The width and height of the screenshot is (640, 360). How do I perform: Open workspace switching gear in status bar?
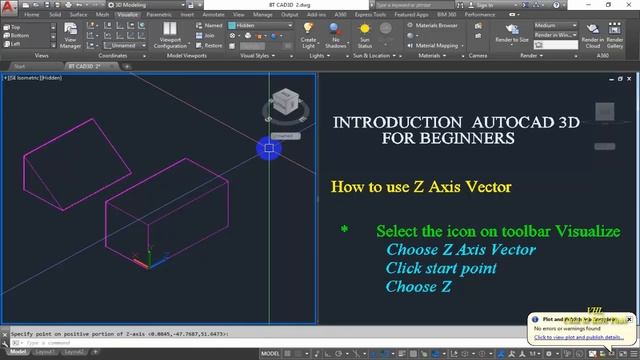coord(549,354)
